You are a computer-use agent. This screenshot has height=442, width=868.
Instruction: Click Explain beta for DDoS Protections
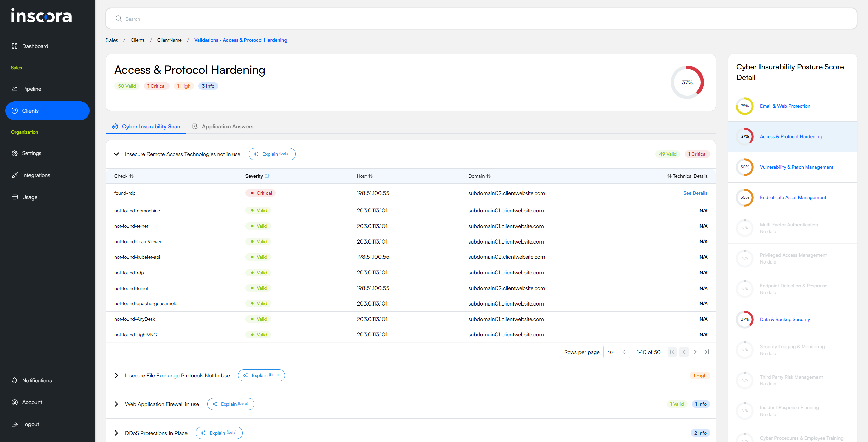click(x=219, y=433)
